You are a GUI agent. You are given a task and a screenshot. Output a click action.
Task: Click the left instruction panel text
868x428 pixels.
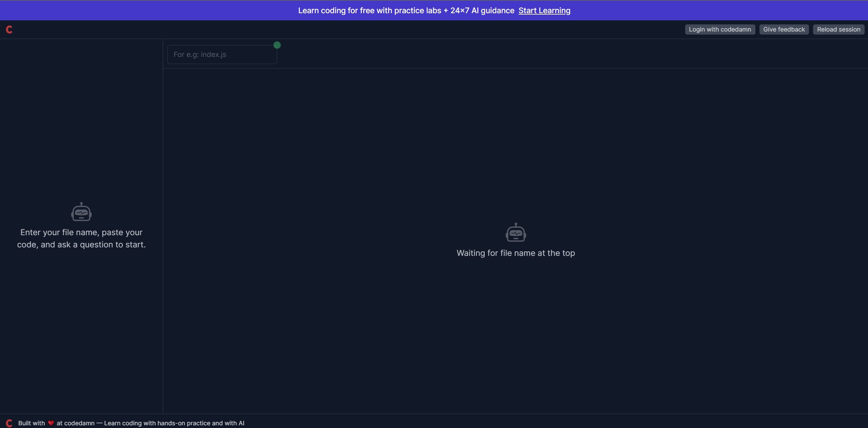pyautogui.click(x=81, y=238)
